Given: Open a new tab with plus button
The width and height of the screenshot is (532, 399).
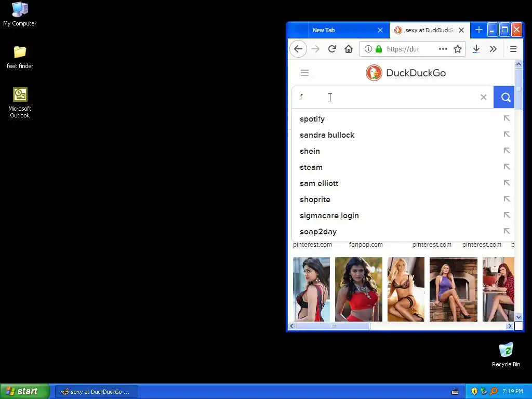Looking at the screenshot, I should 478,30.
